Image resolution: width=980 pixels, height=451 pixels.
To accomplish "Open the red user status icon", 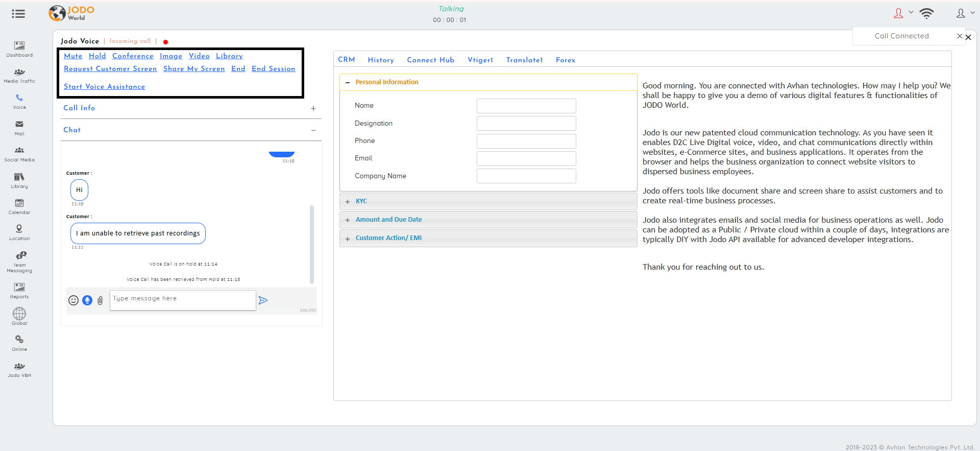I will (x=898, y=13).
